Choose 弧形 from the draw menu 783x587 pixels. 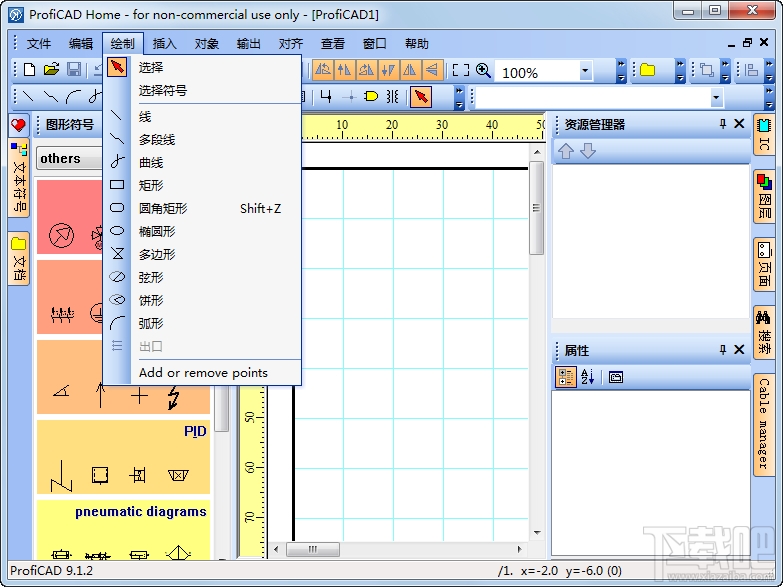[202, 324]
